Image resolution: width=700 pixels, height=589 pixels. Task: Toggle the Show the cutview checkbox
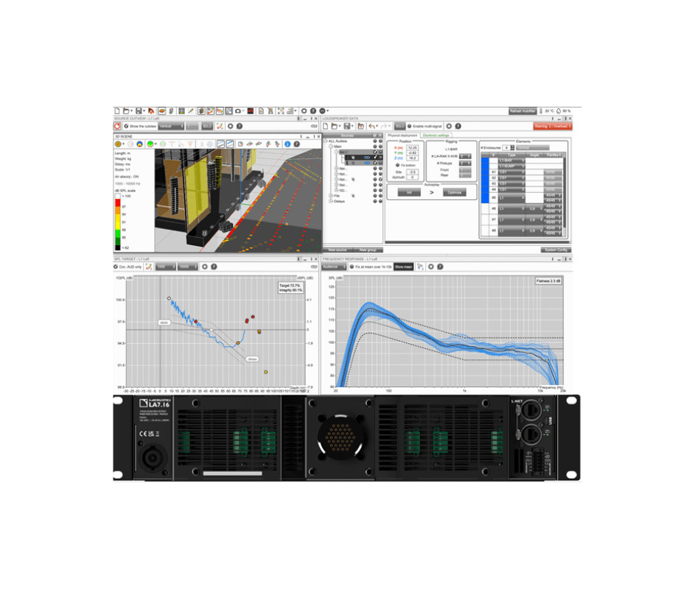click(126, 127)
